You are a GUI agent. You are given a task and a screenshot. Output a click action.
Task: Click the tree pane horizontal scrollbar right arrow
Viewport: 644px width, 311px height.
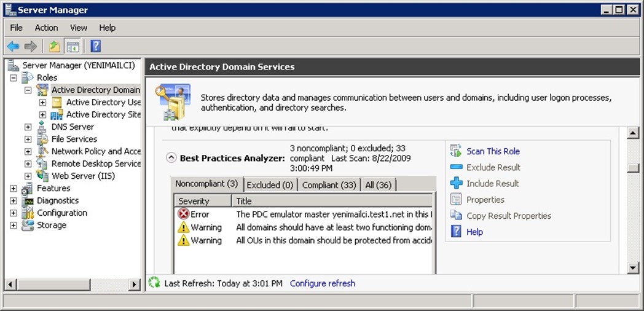pos(135,285)
